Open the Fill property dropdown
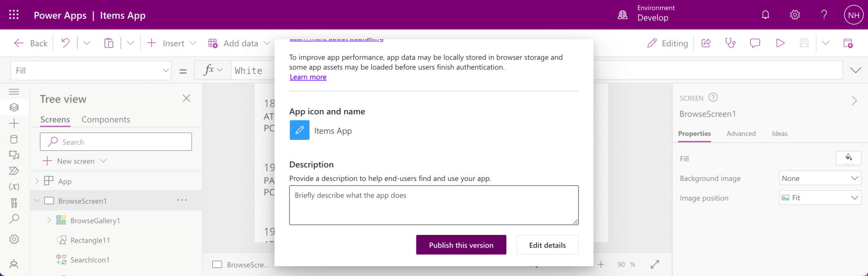Screen dimensions: 868x276 click(x=91, y=70)
